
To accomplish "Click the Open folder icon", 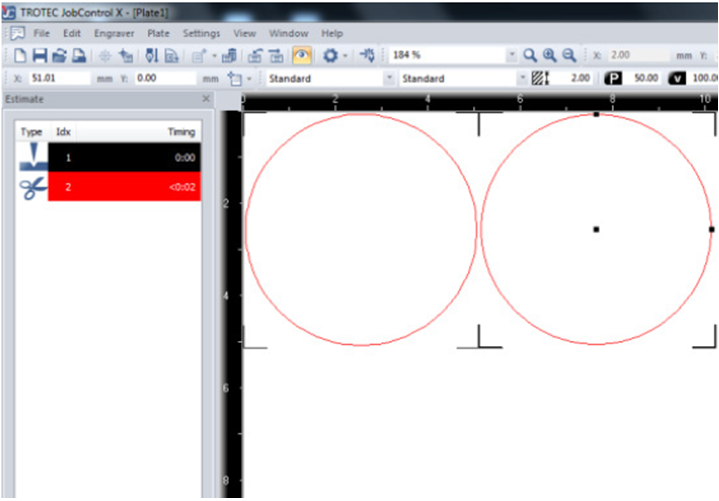I will point(59,56).
